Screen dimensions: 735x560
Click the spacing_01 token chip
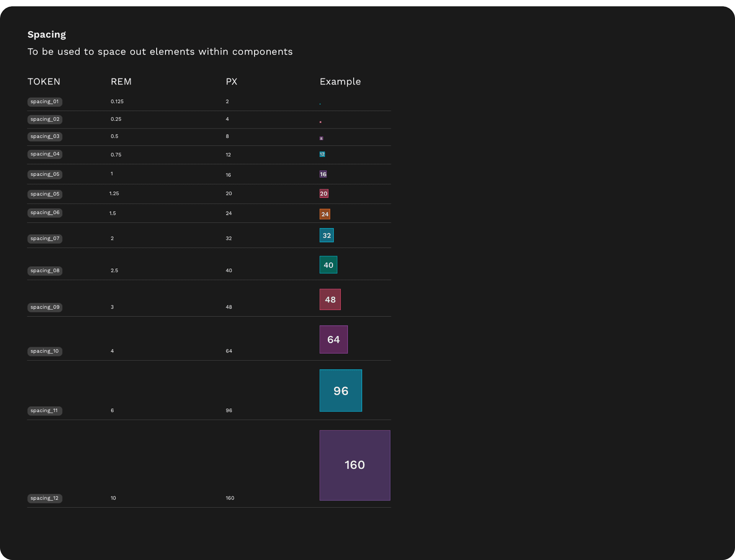click(45, 102)
